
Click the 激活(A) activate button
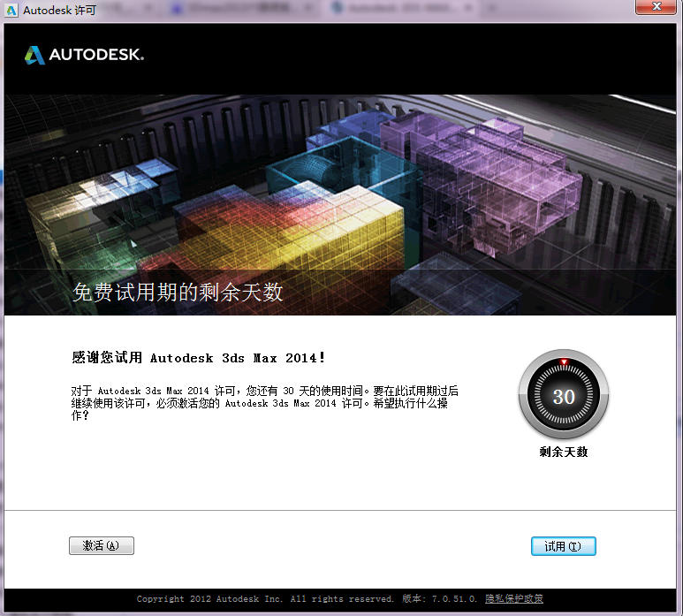[x=101, y=546]
